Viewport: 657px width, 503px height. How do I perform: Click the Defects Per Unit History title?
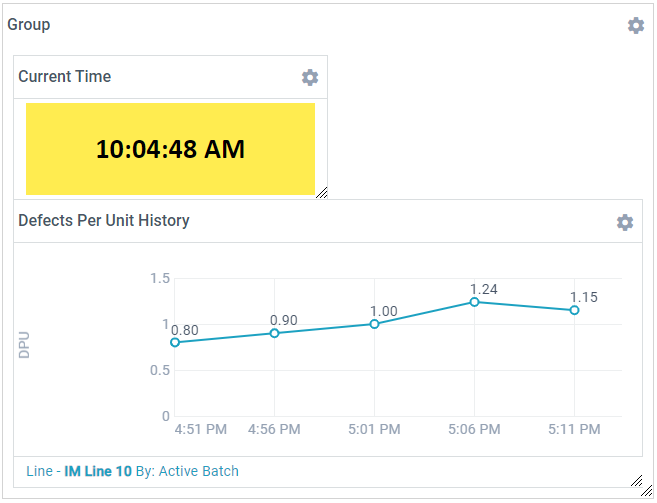(104, 221)
